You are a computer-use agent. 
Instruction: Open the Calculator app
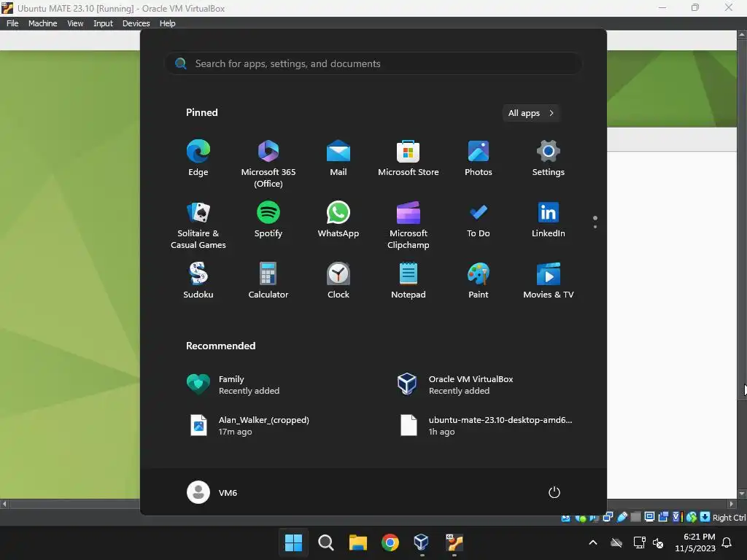click(x=268, y=281)
